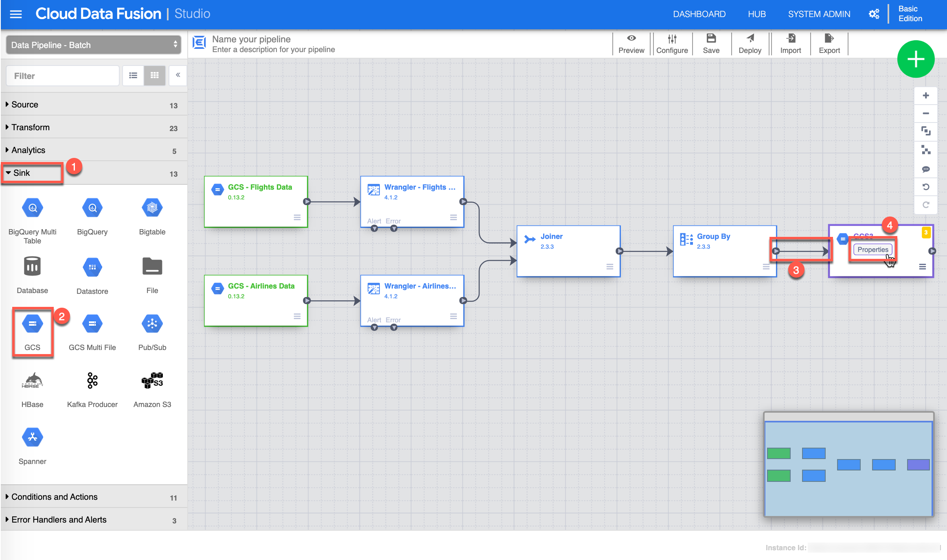947x560 pixels.
Task: Switch plugin palette to grid view
Action: (155, 75)
